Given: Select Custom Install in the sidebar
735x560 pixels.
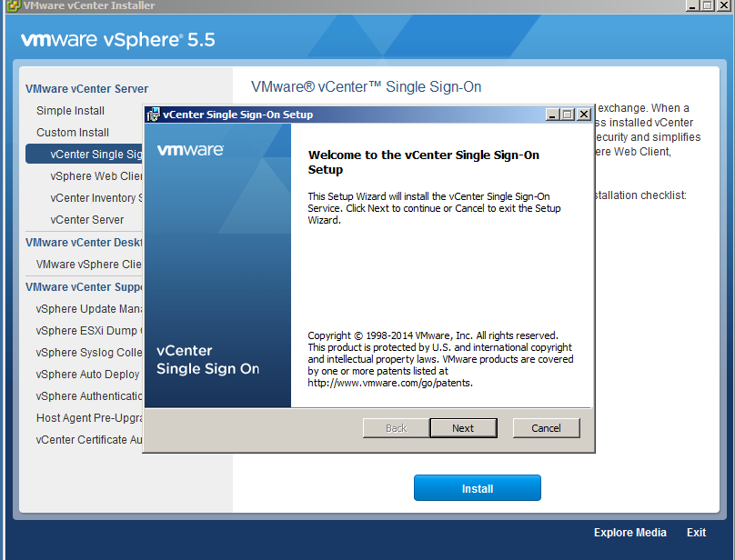Looking at the screenshot, I should pos(73,133).
